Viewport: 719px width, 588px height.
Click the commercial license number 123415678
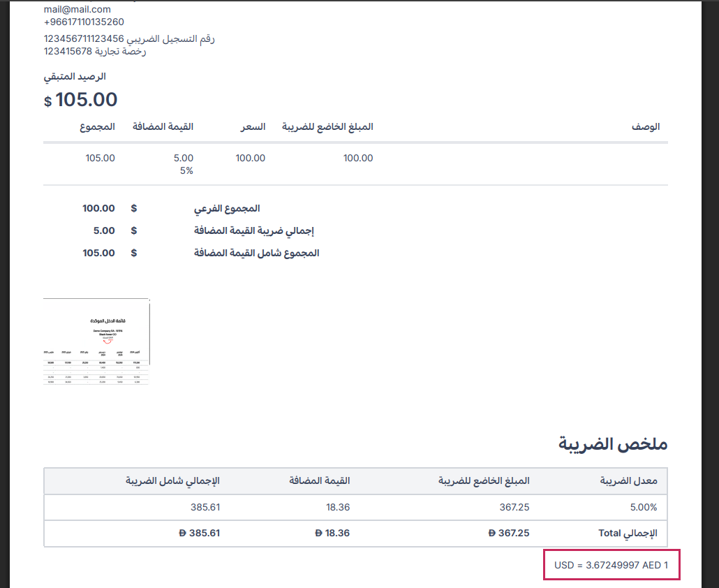(x=68, y=51)
